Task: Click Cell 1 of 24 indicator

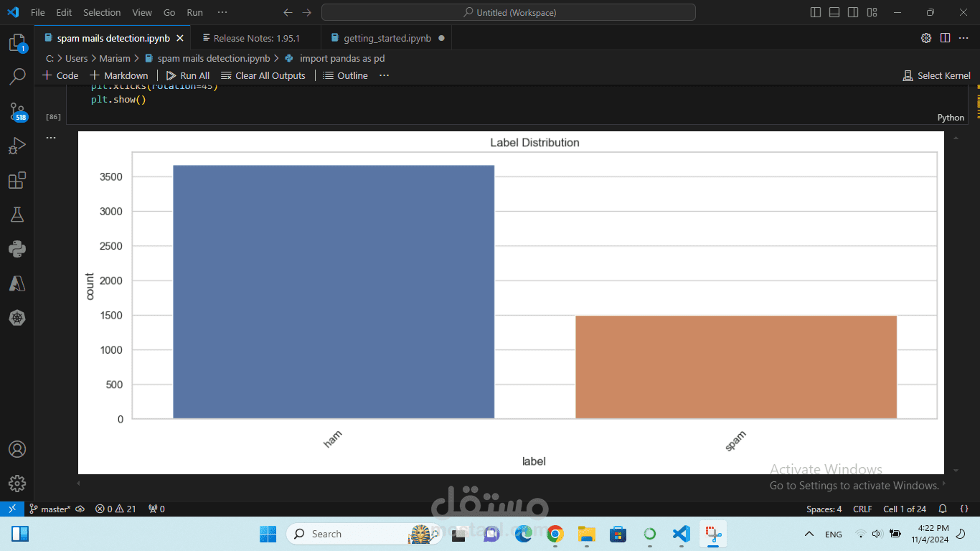Action: tap(905, 509)
